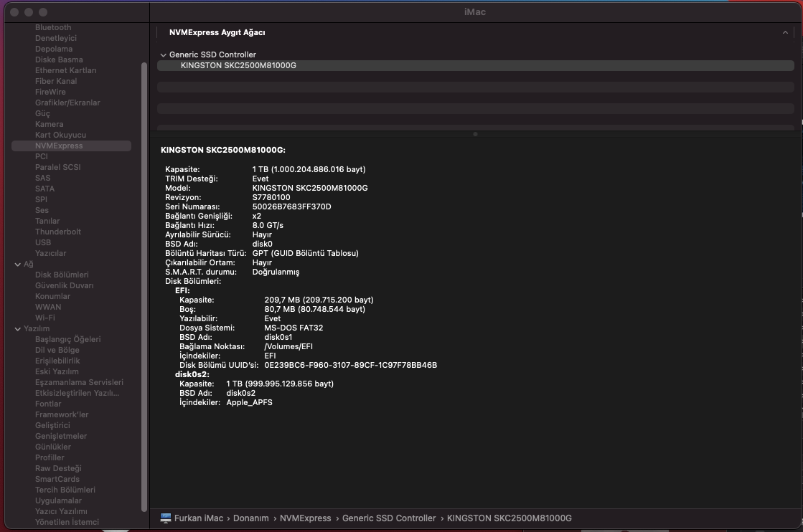This screenshot has width=803, height=532.
Task: Select Eski Yazılım under Yazılım
Action: click(57, 371)
